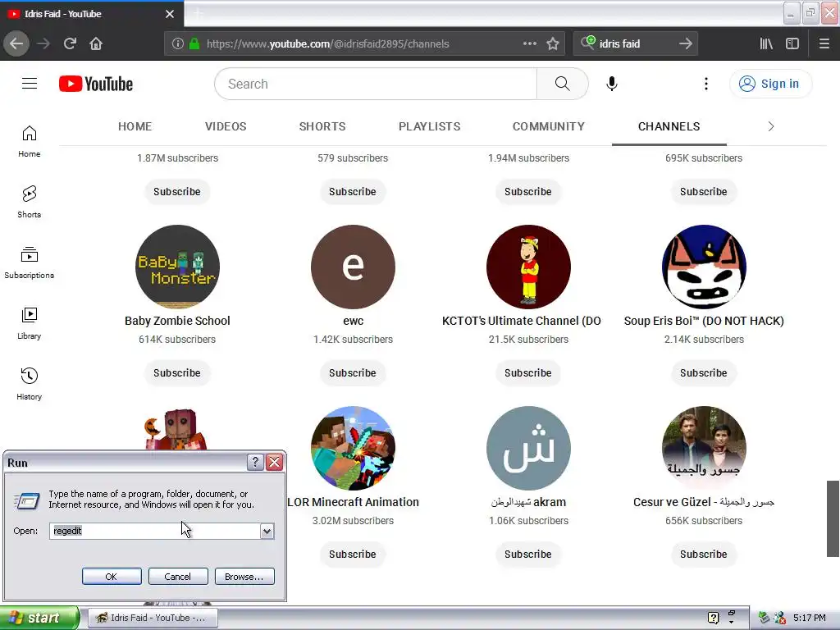Bookmark this page with the star icon
The image size is (840, 630).
coord(553,43)
